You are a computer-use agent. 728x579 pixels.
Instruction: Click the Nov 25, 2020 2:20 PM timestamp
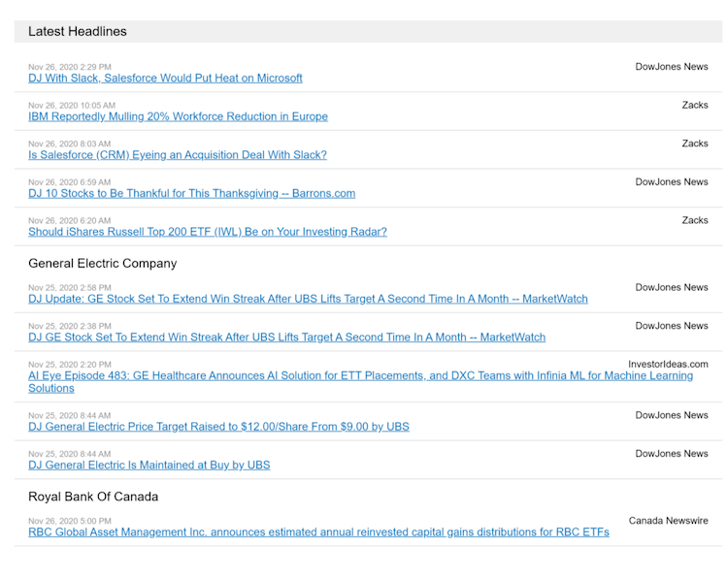point(69,365)
